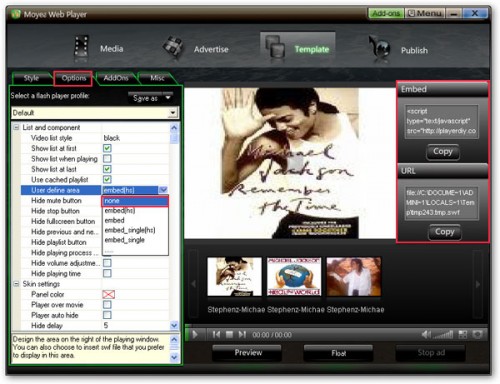Image resolution: width=500 pixels, height=384 pixels.
Task: Switch to the AddOns tab
Action: click(116, 78)
